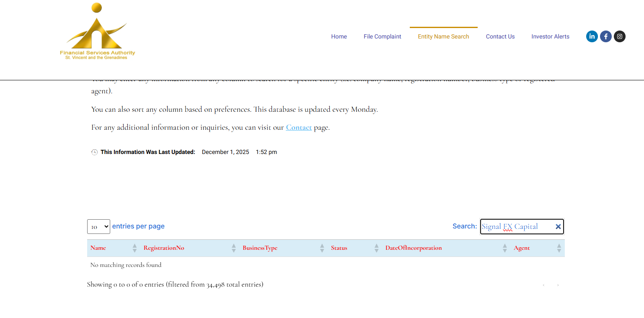
Task: Open the Contact Us page
Action: [x=500, y=37]
